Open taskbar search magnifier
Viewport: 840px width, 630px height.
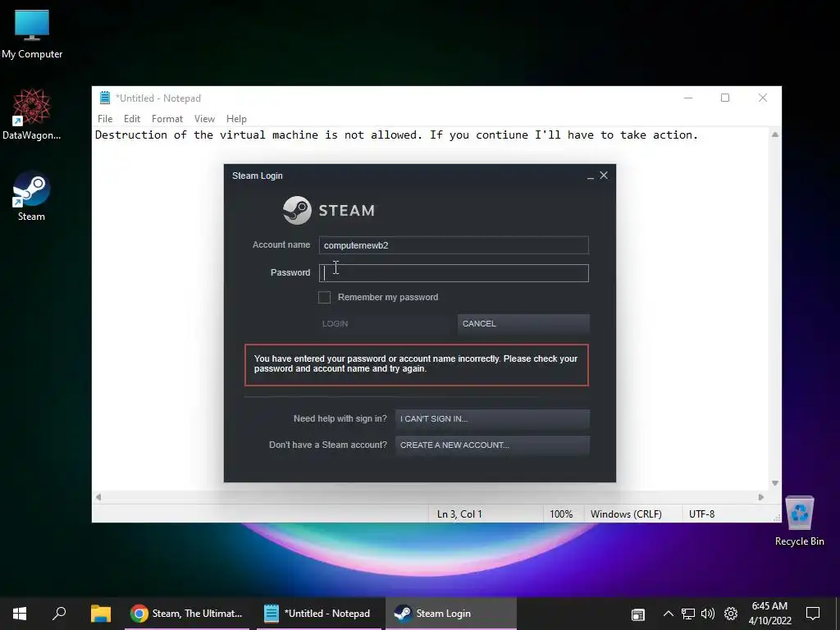(59, 614)
